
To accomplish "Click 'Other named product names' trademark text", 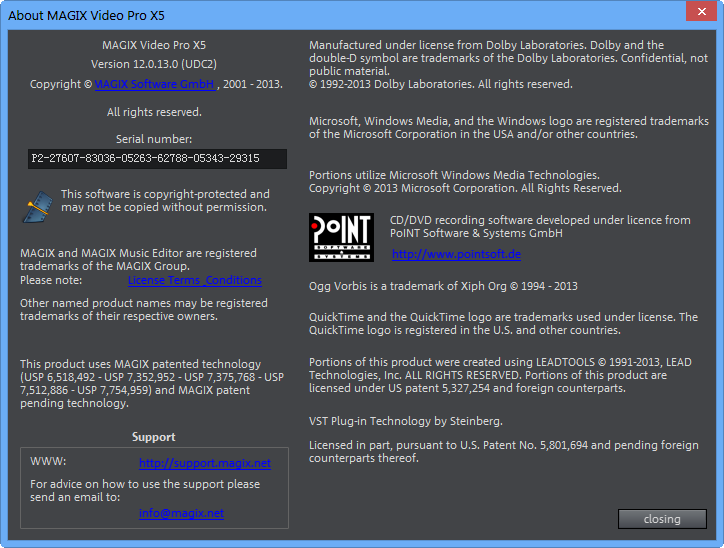I will point(144,309).
